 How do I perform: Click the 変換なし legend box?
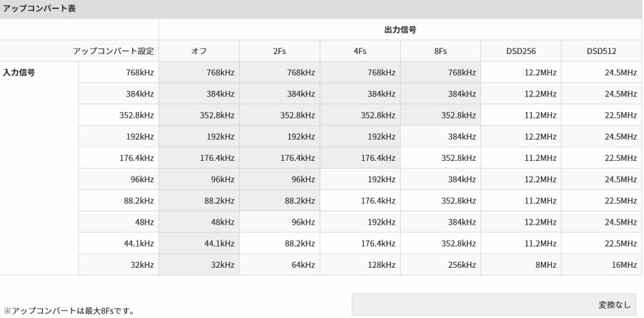pyautogui.click(x=494, y=304)
